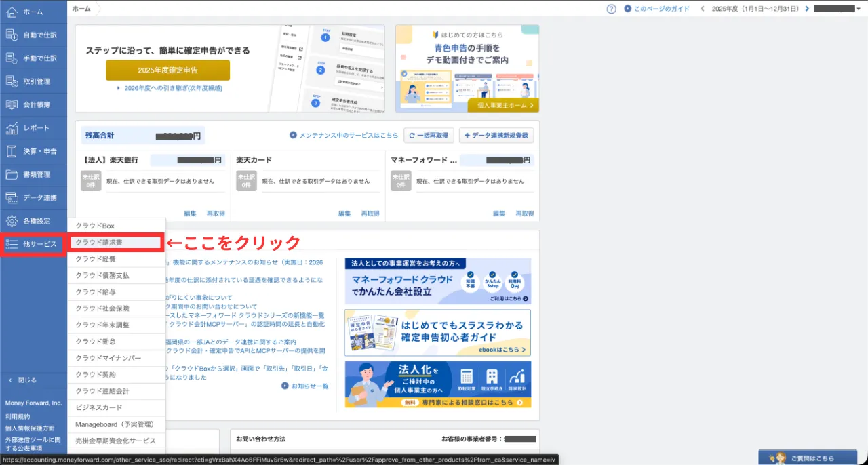Select クラウド給与 in the menu
This screenshot has width=868, height=465.
117,292
